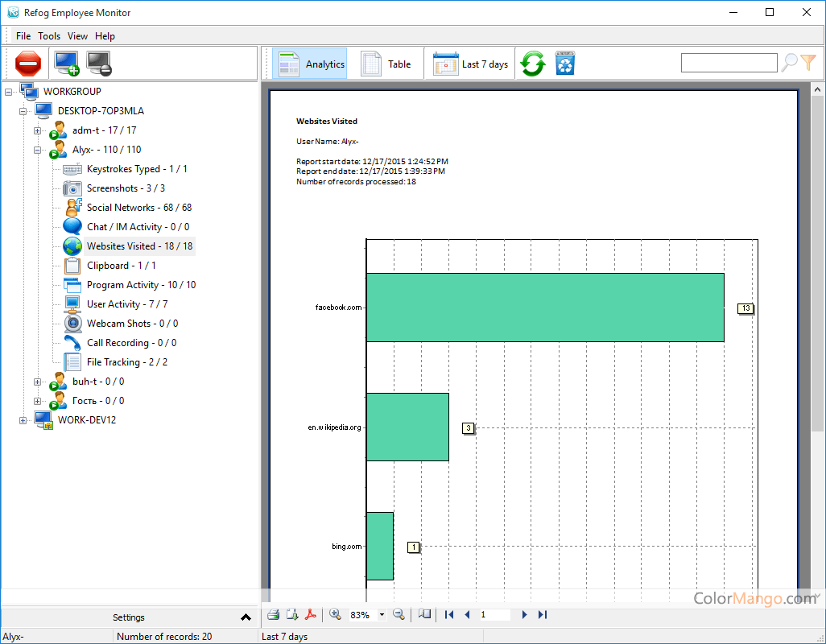Open the Tools menu
This screenshot has height=644, width=826.
tap(49, 36)
